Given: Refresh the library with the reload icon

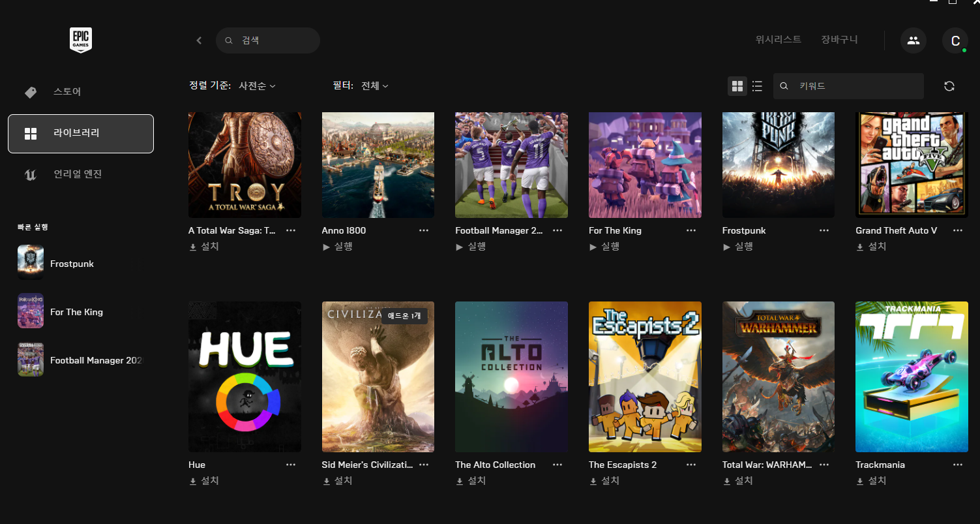Looking at the screenshot, I should [x=949, y=86].
